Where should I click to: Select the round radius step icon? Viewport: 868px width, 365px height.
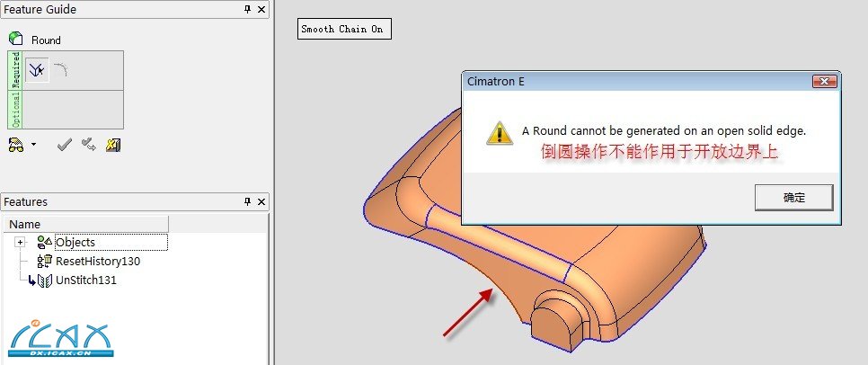point(61,70)
